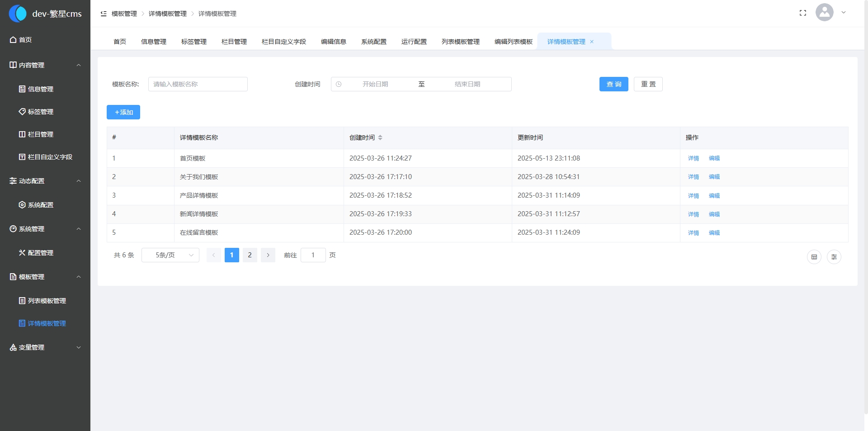Open column settings icon below table
This screenshot has width=868, height=431.
click(x=834, y=257)
